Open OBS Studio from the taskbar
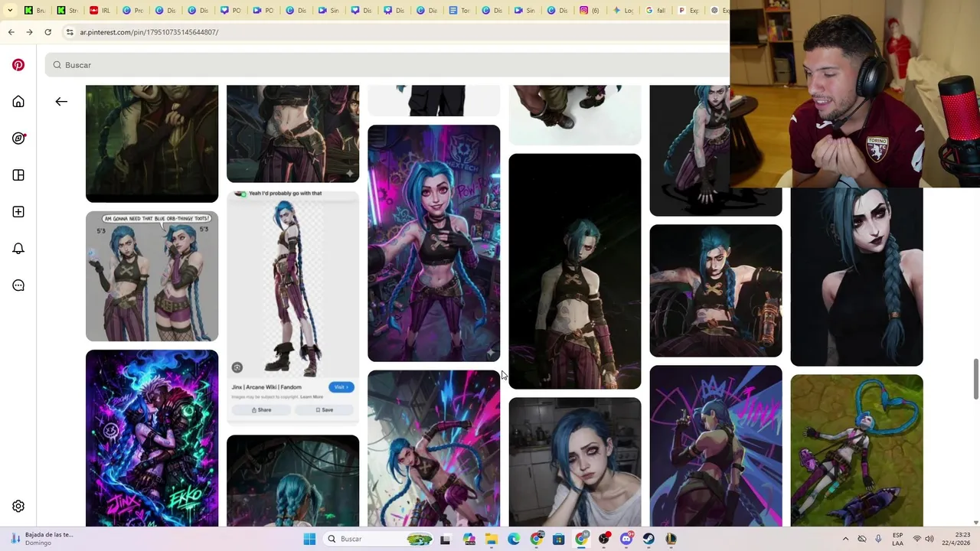This screenshot has height=551, width=980. 604,539
